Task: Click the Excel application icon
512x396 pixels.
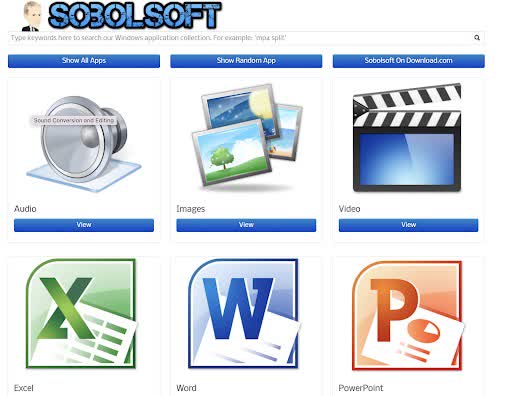Action: click(81, 314)
